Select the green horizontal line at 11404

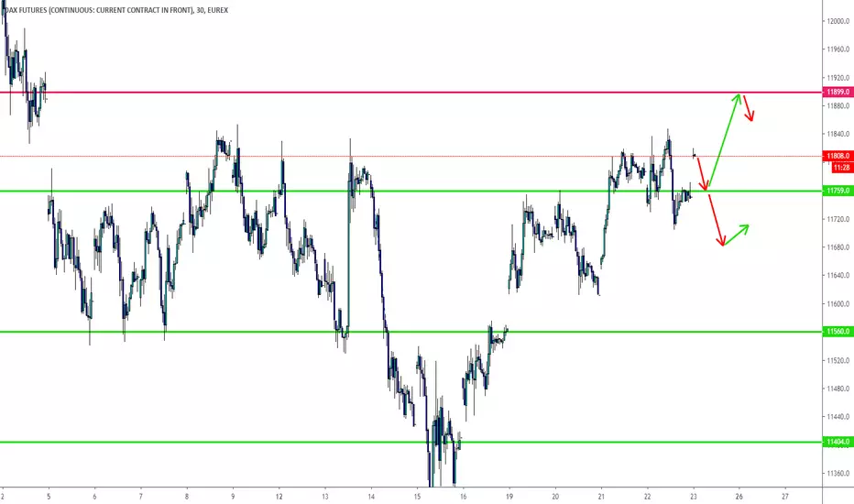click(411, 442)
